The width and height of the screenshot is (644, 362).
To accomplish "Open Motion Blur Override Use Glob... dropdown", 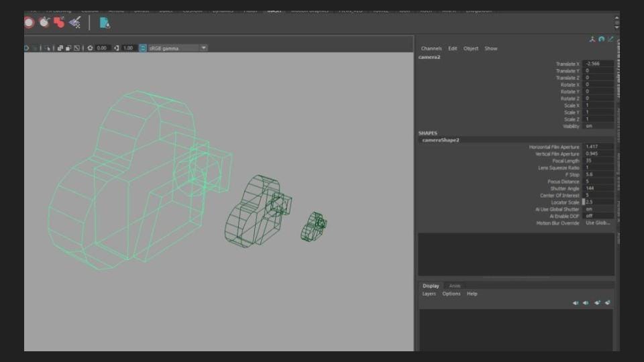I will pyautogui.click(x=598, y=223).
